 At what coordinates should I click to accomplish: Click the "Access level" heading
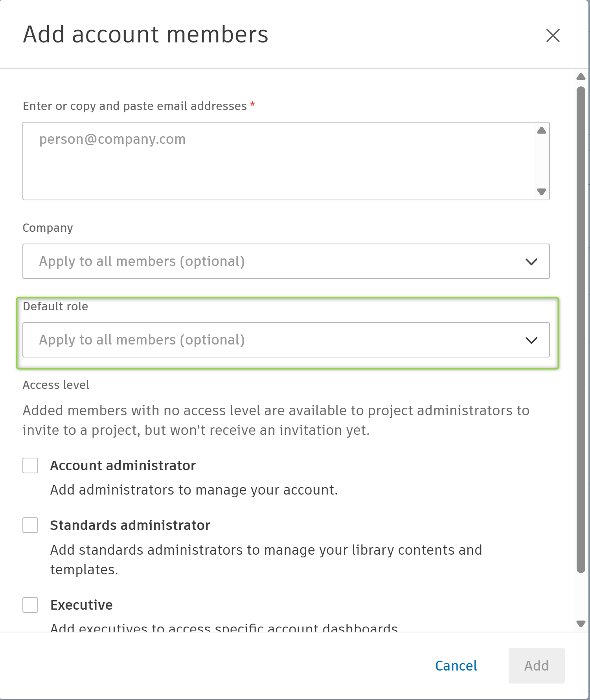point(56,385)
